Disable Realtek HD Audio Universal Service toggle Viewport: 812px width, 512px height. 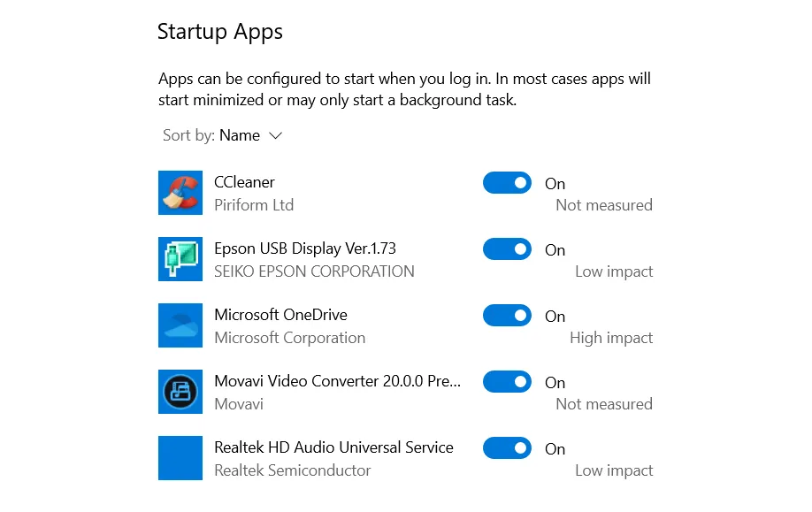507,447
